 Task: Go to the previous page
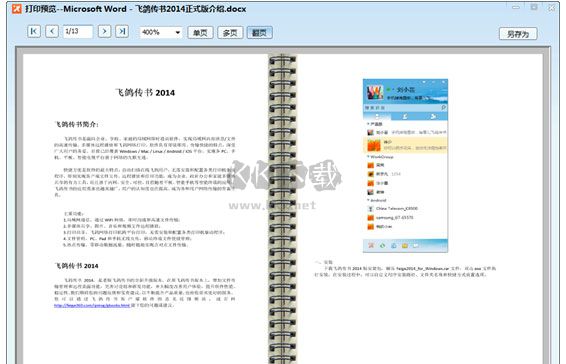pyautogui.click(x=52, y=31)
